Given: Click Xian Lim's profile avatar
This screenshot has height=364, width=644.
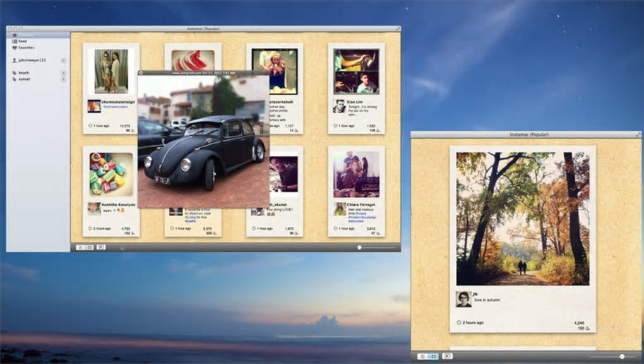Looking at the screenshot, I should pos(339,106).
